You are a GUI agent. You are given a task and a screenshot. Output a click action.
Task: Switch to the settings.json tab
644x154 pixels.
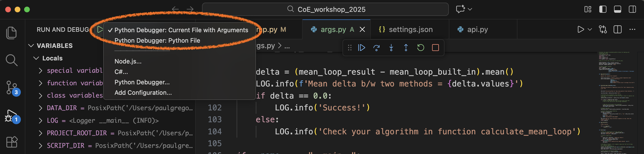pos(410,30)
